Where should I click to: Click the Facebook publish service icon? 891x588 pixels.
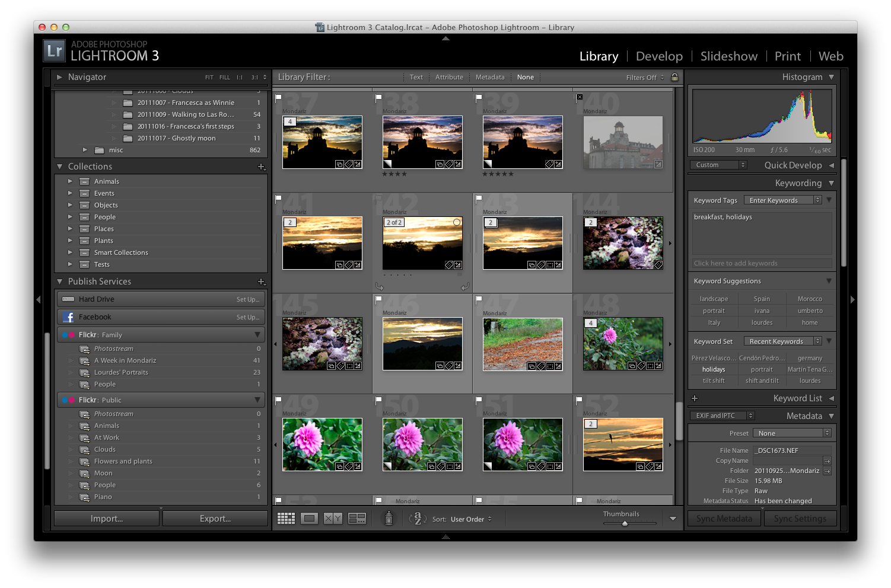coord(68,317)
